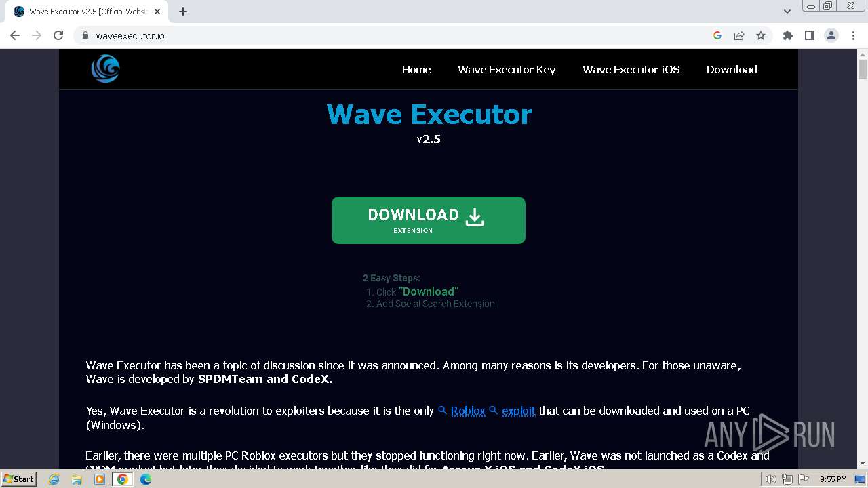Open volume tray icon

(x=771, y=479)
